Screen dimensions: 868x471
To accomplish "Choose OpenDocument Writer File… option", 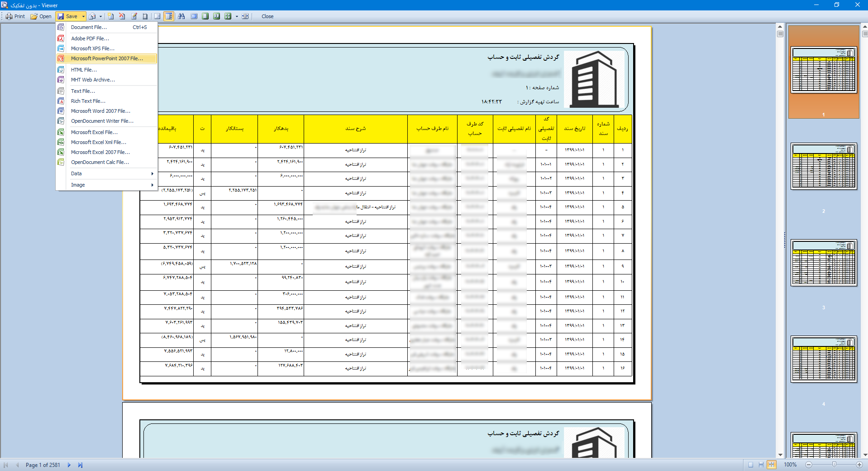I will pos(106,121).
